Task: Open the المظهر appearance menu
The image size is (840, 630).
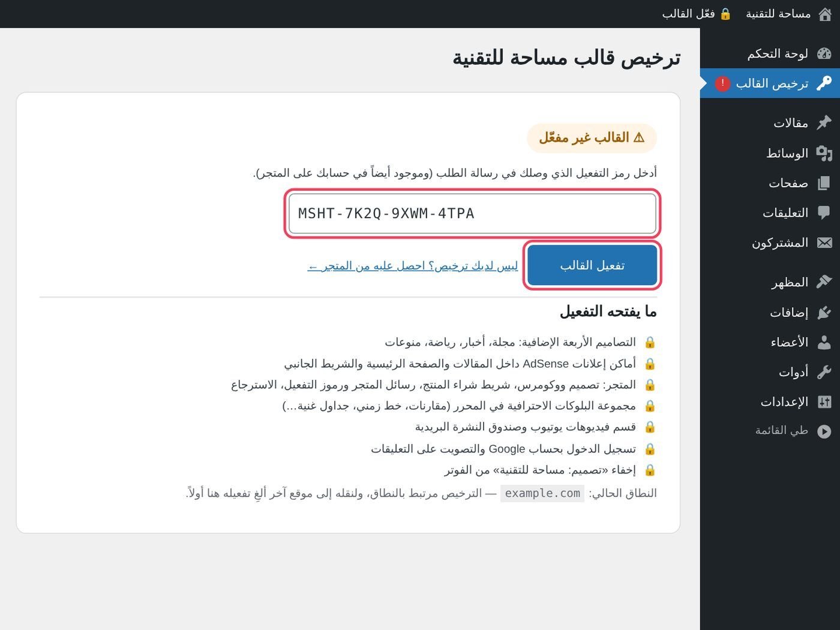Action: pyautogui.click(x=770, y=282)
